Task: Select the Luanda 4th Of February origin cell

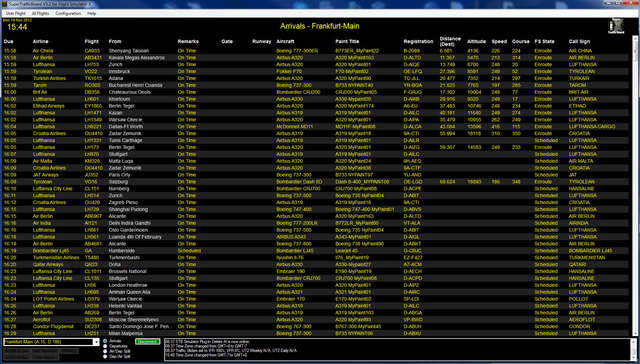Action: 135,237
